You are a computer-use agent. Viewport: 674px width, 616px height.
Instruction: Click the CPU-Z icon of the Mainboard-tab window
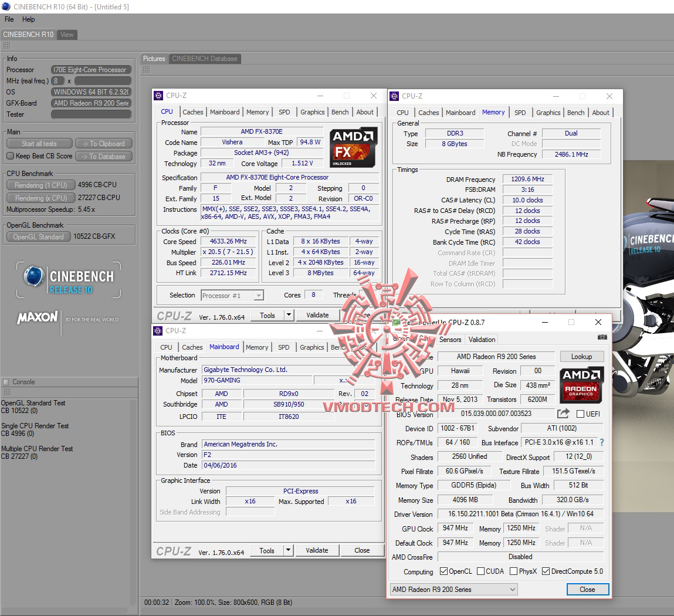coord(158,330)
